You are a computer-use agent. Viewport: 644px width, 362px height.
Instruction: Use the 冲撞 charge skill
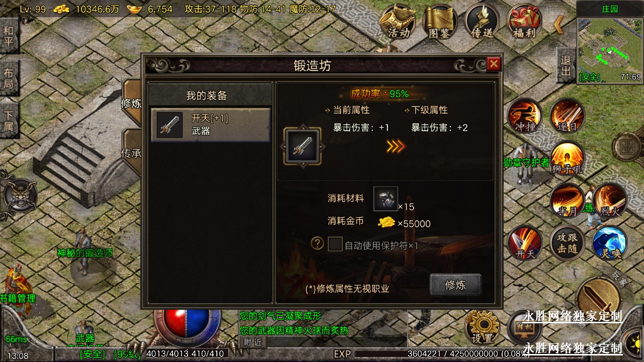coord(524,115)
